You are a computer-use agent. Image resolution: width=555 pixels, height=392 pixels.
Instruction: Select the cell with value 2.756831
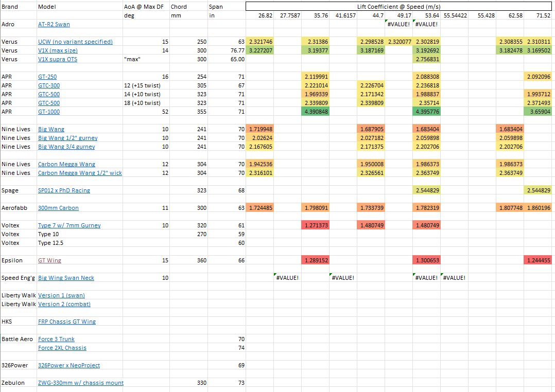pyautogui.click(x=426, y=59)
